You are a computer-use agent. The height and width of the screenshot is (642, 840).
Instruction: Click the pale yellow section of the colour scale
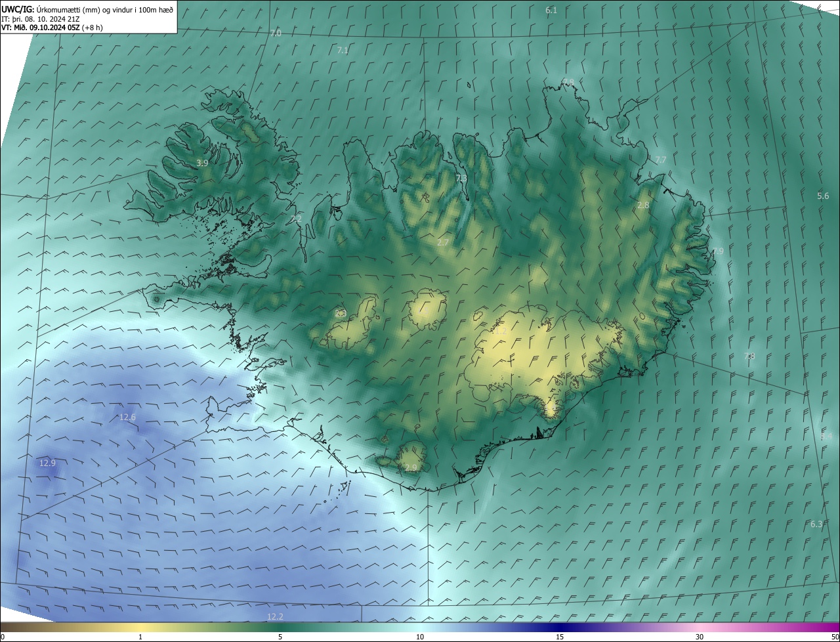click(141, 627)
